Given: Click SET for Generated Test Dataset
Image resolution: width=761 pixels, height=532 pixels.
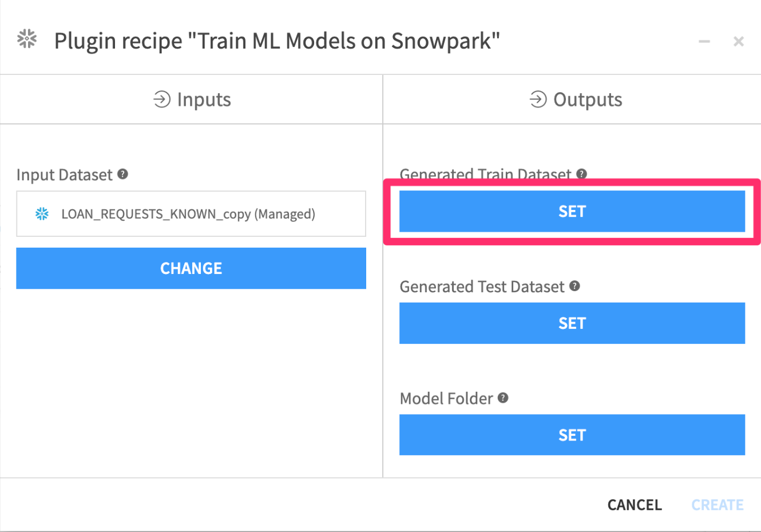Looking at the screenshot, I should (572, 323).
